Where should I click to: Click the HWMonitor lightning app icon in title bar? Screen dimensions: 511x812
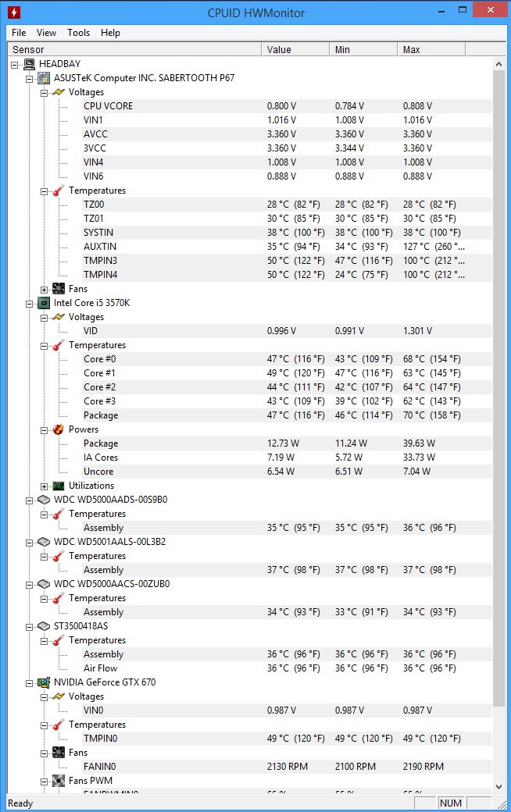pos(14,12)
